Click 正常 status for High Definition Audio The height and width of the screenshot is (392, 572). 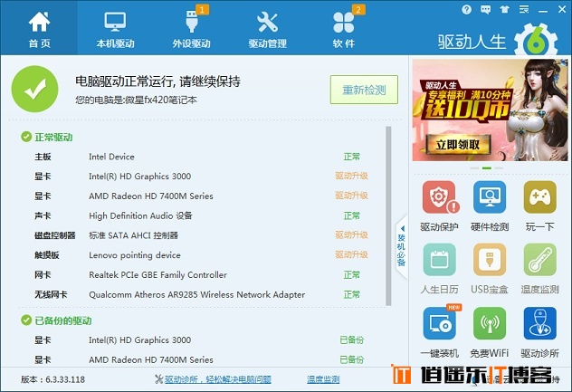coord(352,215)
